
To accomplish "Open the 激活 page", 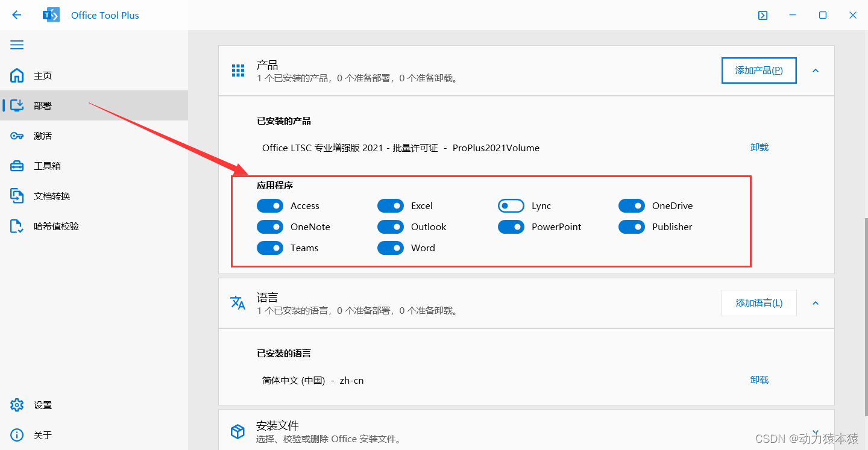I will coord(94,136).
